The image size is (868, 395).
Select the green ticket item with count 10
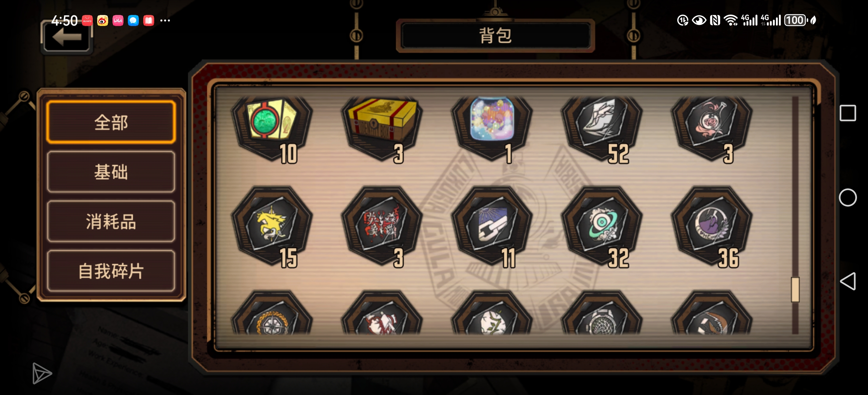(x=272, y=128)
